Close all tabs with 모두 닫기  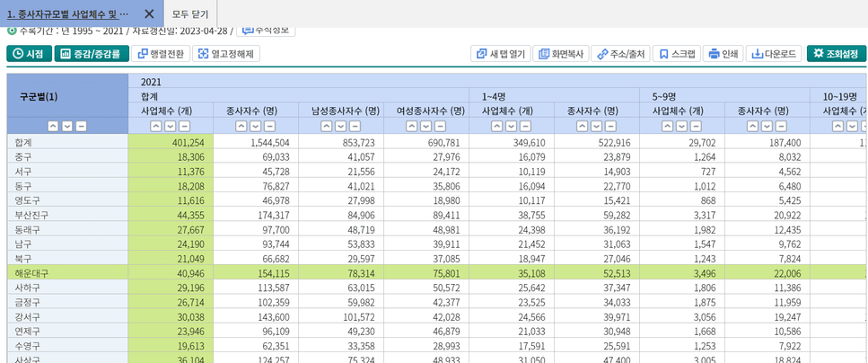(x=190, y=13)
